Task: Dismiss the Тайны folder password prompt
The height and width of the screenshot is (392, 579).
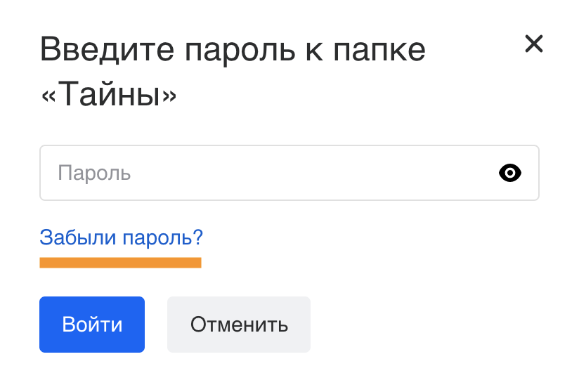Action: coord(534,44)
